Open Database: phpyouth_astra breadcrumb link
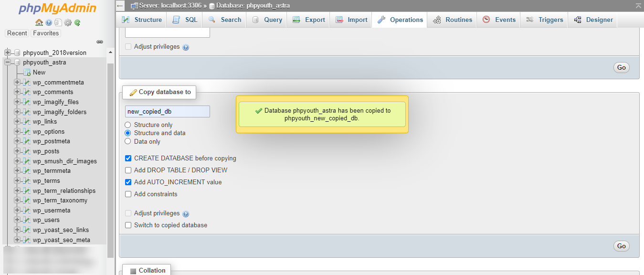The height and width of the screenshot is (275, 644). pyautogui.click(x=253, y=6)
